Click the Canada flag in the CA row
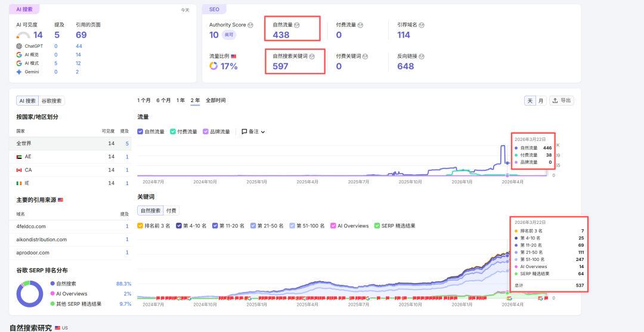The image size is (644, 332). pos(19,170)
